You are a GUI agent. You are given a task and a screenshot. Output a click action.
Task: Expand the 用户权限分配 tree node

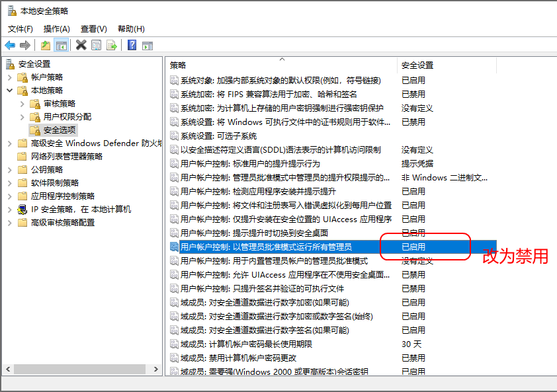pyautogui.click(x=22, y=117)
